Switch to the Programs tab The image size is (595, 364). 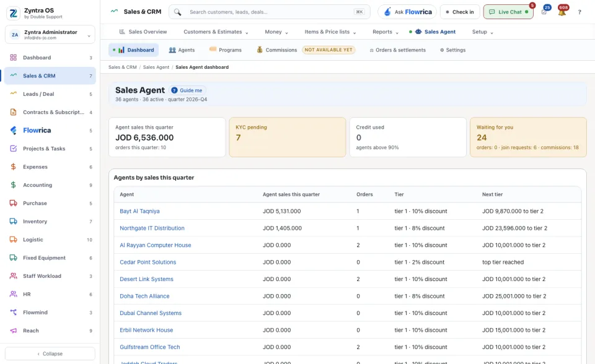tap(226, 50)
